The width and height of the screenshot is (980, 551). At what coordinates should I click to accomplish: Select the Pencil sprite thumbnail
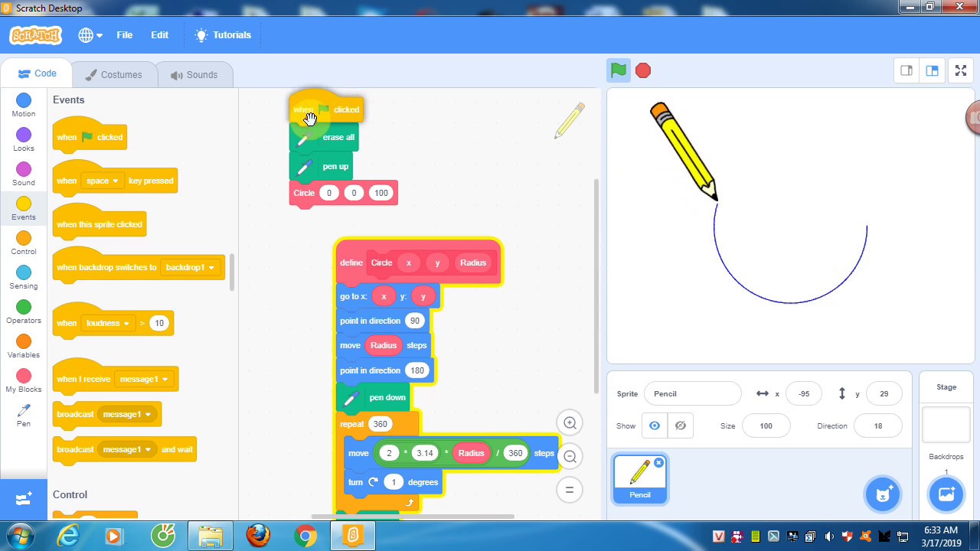point(640,478)
